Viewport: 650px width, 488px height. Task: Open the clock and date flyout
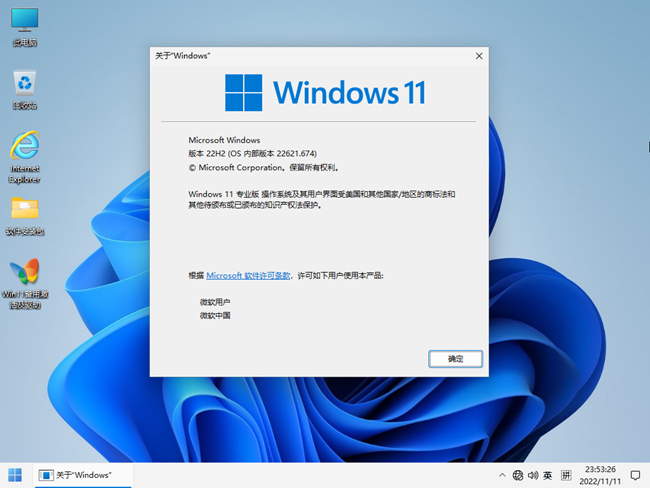click(x=600, y=475)
